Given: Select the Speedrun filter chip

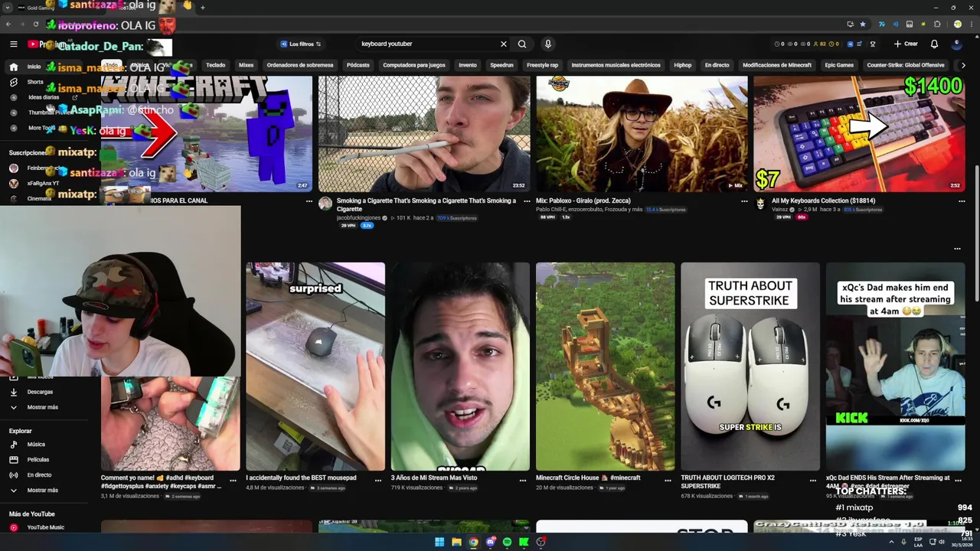Looking at the screenshot, I should (x=501, y=65).
